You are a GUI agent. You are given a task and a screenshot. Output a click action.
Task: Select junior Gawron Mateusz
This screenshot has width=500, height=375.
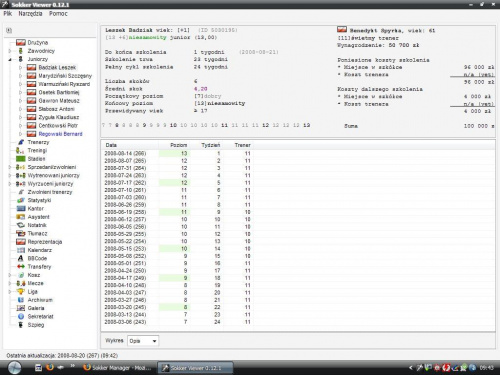coord(59,101)
